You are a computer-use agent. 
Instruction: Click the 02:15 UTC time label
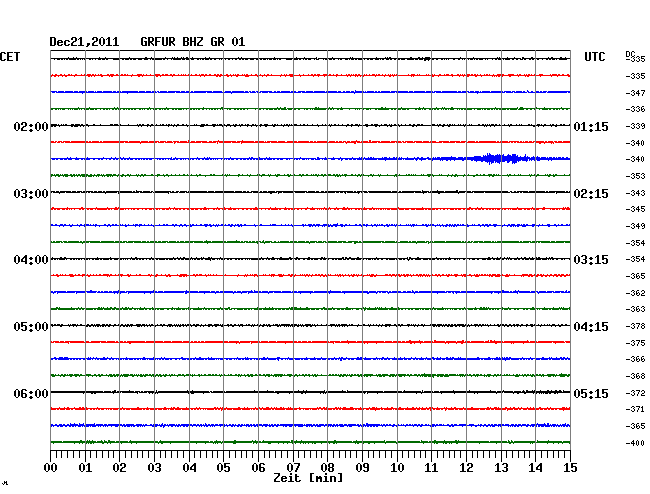click(591, 194)
